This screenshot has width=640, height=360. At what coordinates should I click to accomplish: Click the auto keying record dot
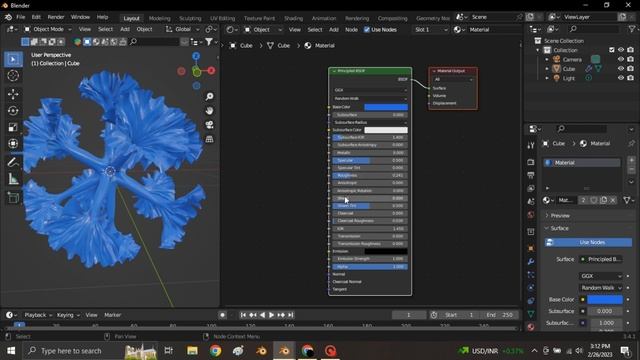pos(222,315)
